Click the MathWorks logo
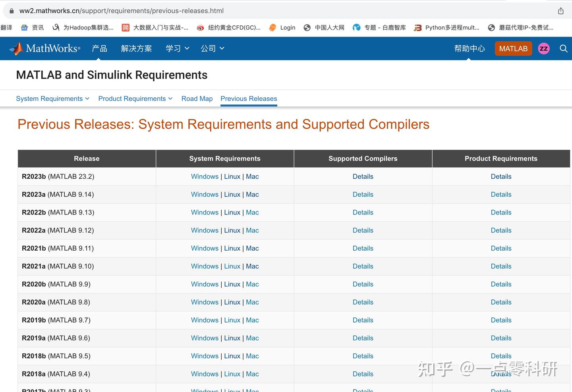Image resolution: width=572 pixels, height=392 pixels. click(44, 48)
